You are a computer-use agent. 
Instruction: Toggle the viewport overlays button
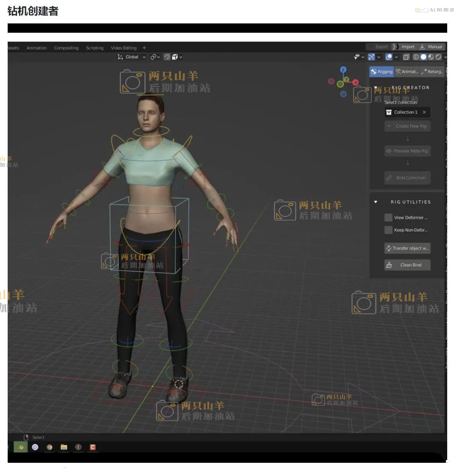[389, 57]
